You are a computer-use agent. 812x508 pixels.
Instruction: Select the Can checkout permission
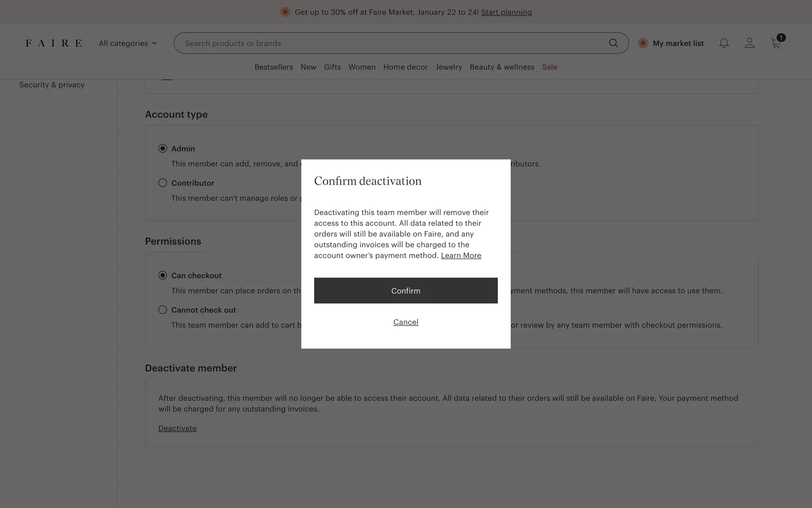coord(163,276)
